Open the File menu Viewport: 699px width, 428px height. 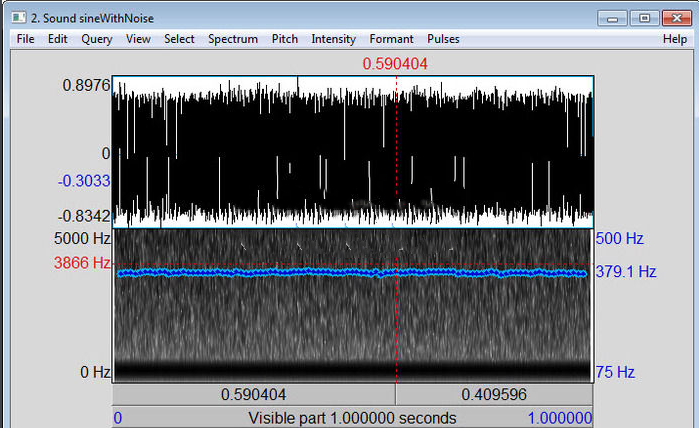point(25,39)
